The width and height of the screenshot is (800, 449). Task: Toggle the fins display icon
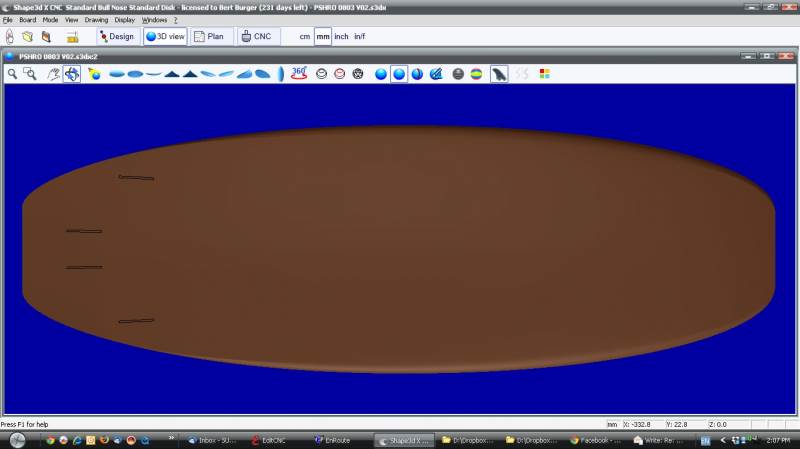(499, 74)
